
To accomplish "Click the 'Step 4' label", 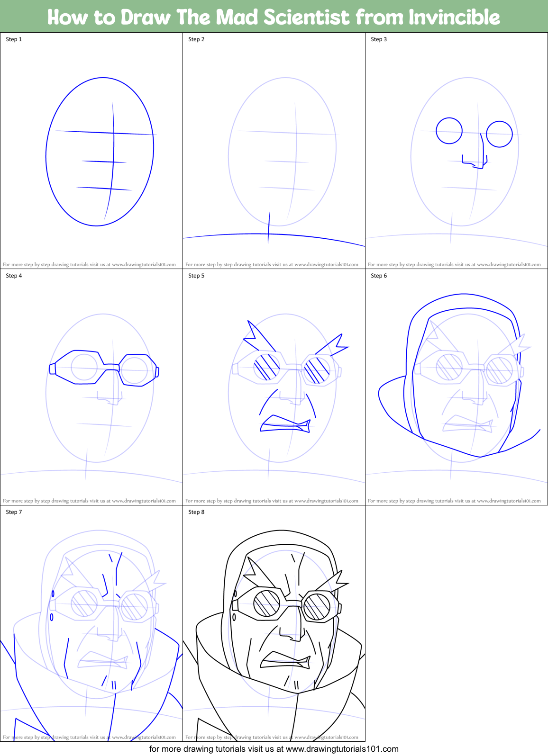I will [14, 276].
